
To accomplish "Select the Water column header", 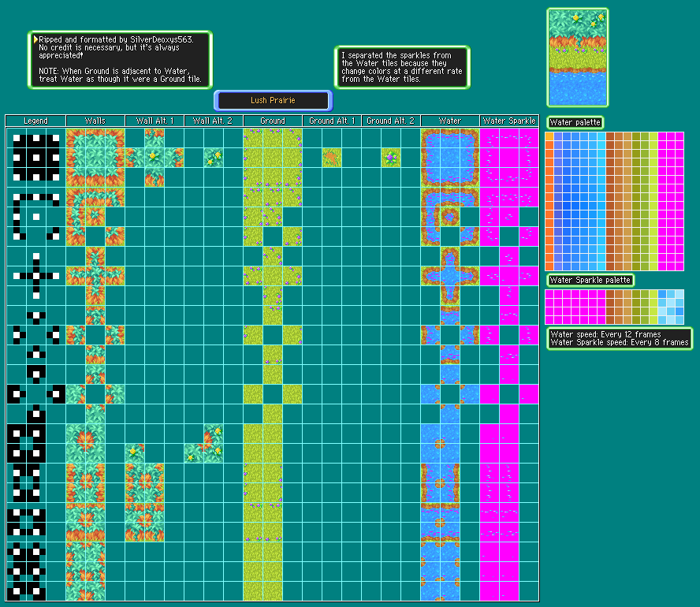I will 450,121.
